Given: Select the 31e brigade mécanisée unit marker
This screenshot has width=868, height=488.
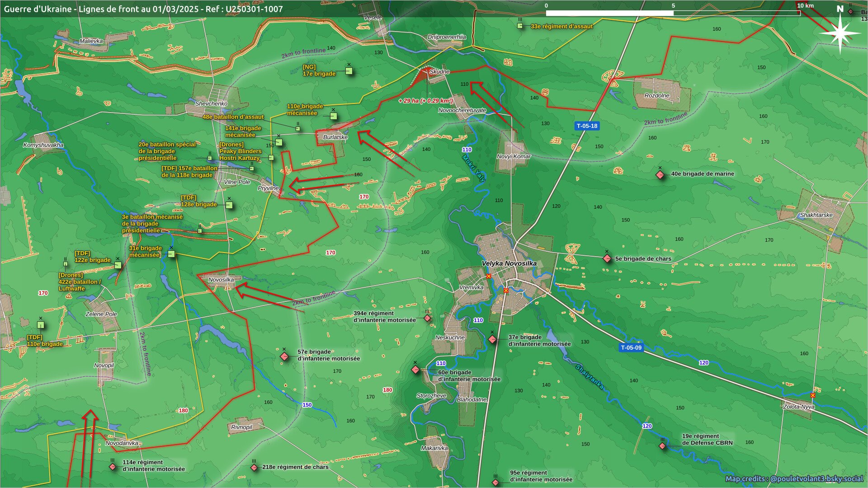Looking at the screenshot, I should (x=171, y=254).
